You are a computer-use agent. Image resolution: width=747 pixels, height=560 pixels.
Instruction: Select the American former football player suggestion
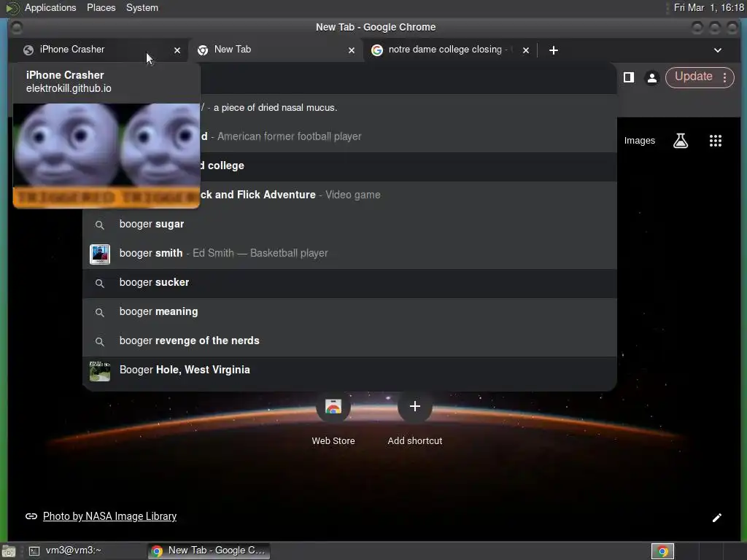point(409,136)
